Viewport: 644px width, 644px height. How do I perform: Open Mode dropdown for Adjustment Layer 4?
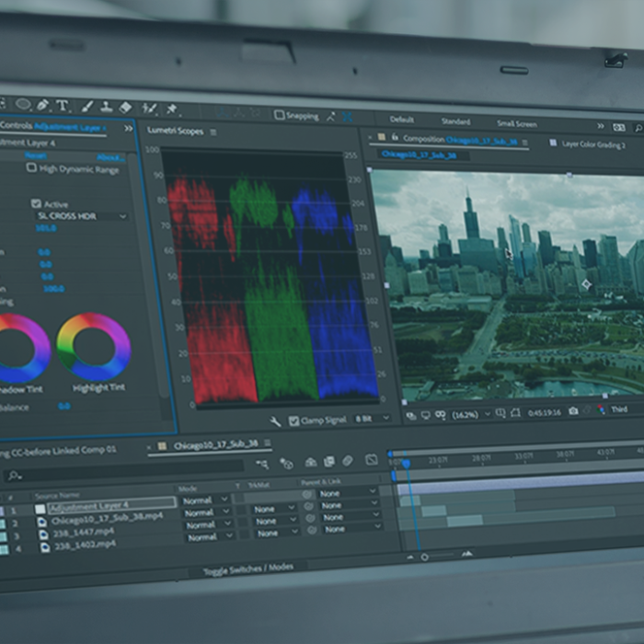205,500
